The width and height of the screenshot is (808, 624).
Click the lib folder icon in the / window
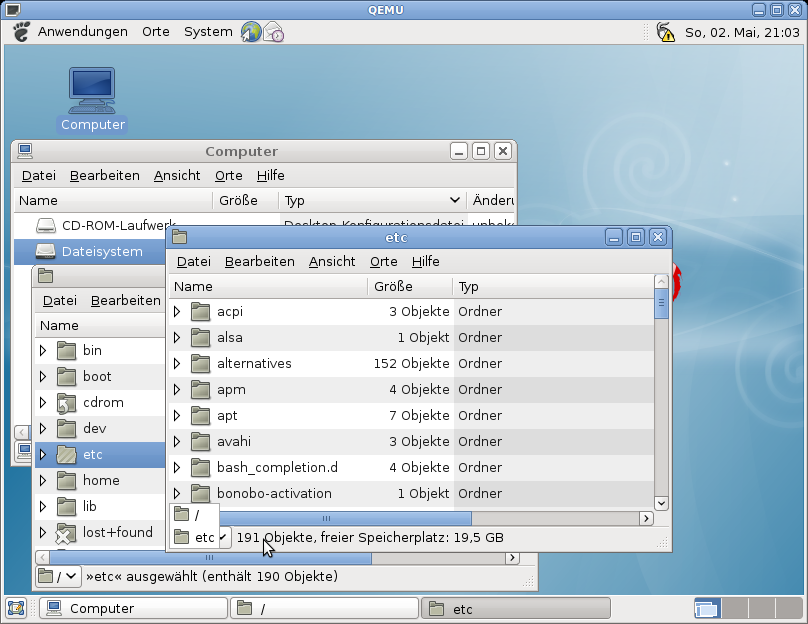[x=66, y=507]
